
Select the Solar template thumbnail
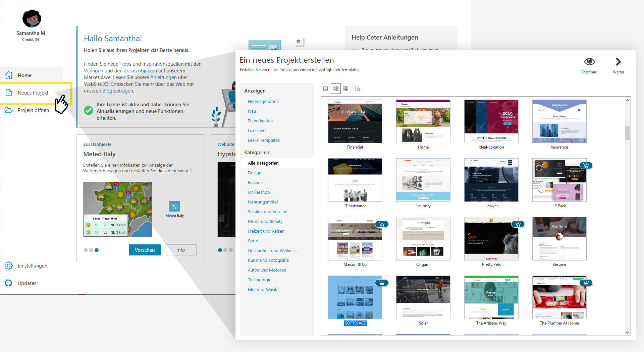click(x=423, y=297)
